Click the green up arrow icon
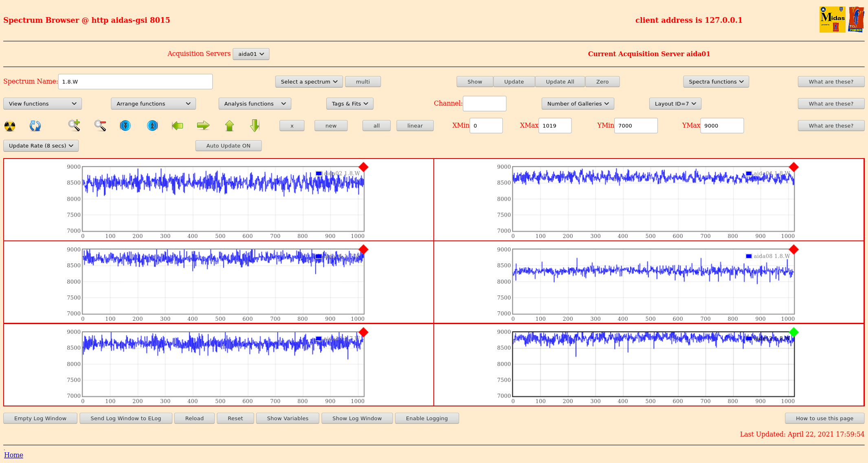The height and width of the screenshot is (463, 868). 229,126
